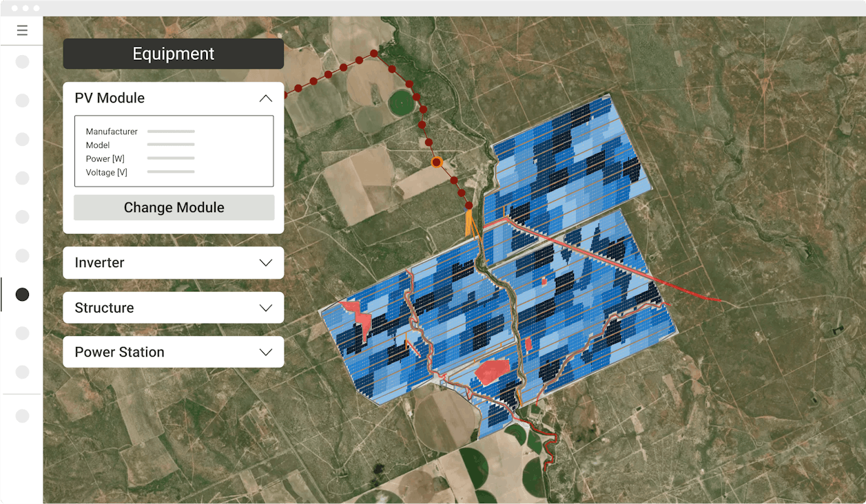Click the Change Module button

[x=173, y=207]
